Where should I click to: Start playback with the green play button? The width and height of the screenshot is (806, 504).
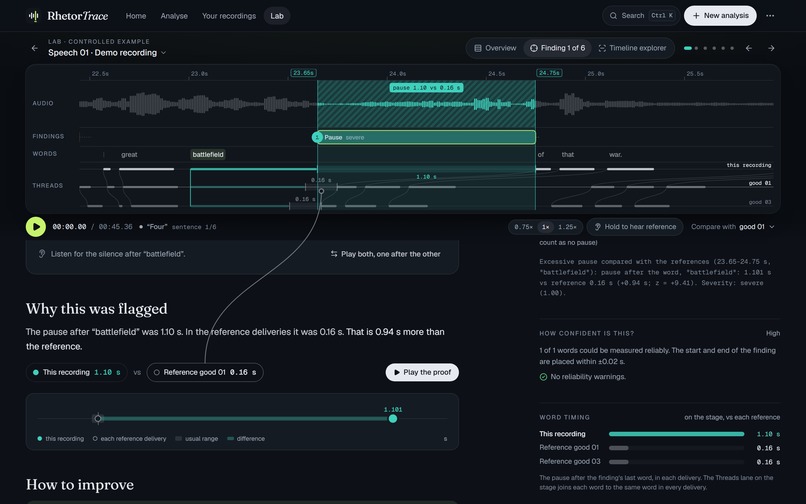(x=36, y=227)
